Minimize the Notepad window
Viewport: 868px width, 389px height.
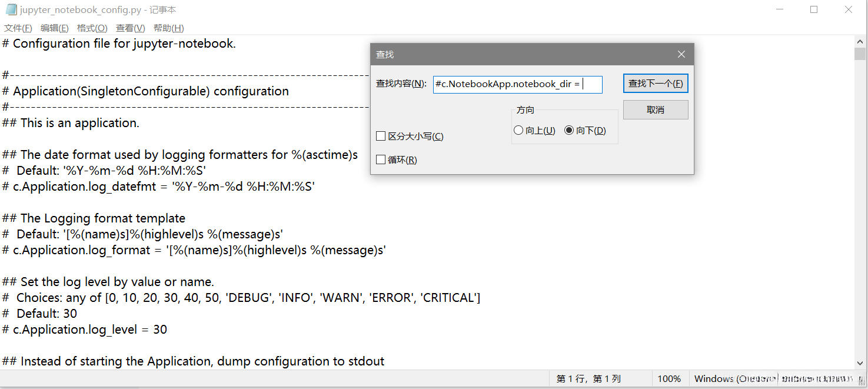tap(779, 10)
